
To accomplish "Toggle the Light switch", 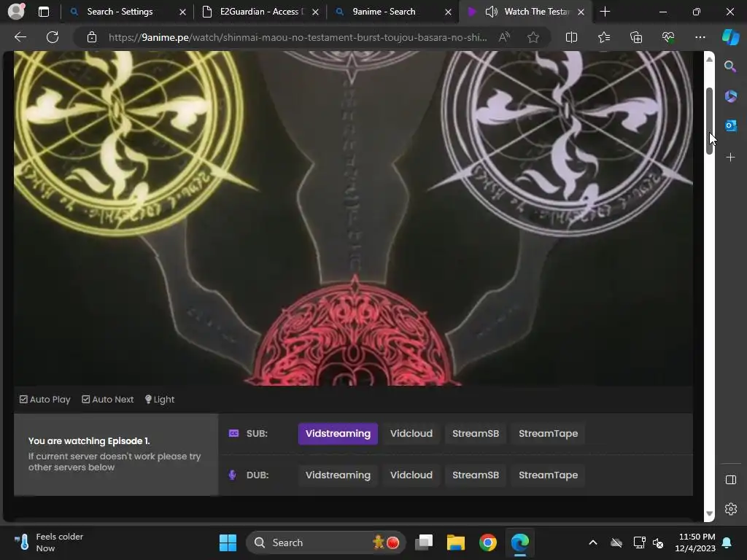I will point(160,400).
